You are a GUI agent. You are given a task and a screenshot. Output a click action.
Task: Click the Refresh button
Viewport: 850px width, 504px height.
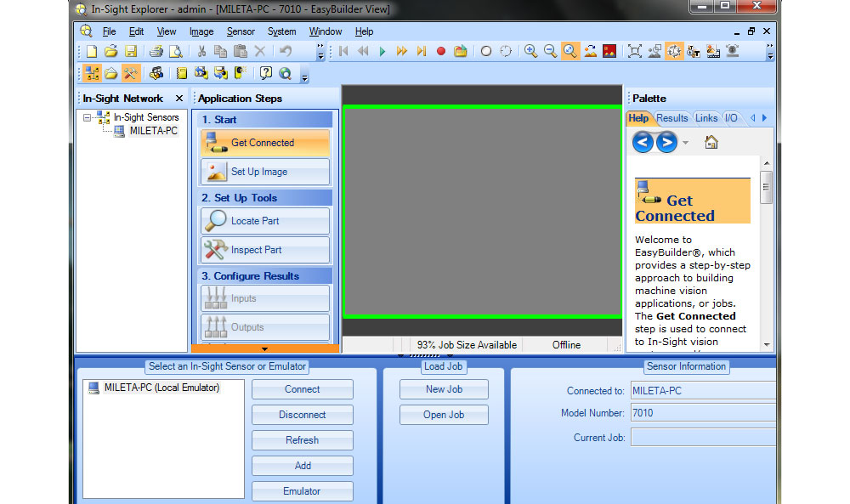pos(303,440)
